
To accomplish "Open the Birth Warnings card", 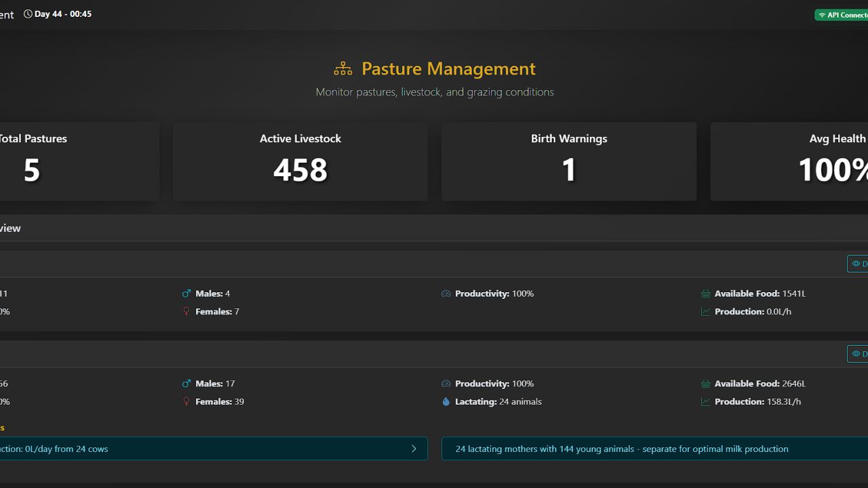I will tap(569, 161).
